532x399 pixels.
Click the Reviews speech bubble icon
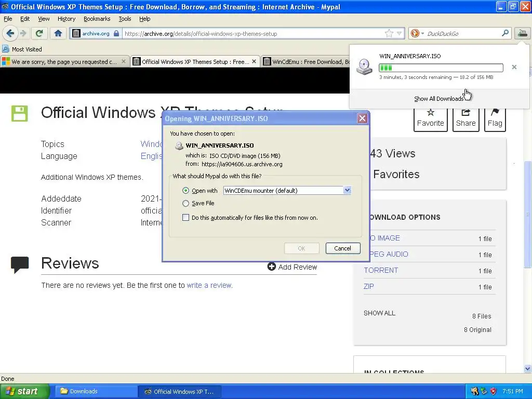20,264
